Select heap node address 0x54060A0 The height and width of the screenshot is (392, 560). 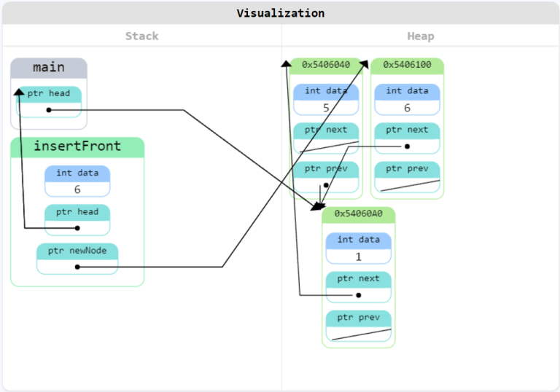[x=358, y=213]
